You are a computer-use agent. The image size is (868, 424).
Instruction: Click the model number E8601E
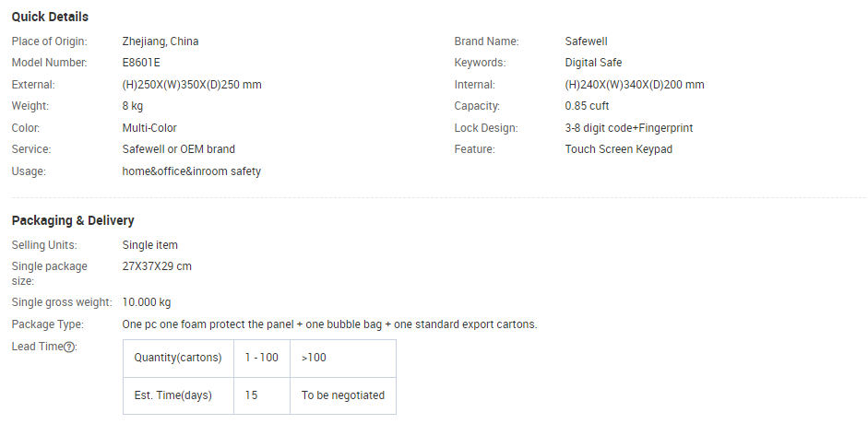(x=141, y=63)
